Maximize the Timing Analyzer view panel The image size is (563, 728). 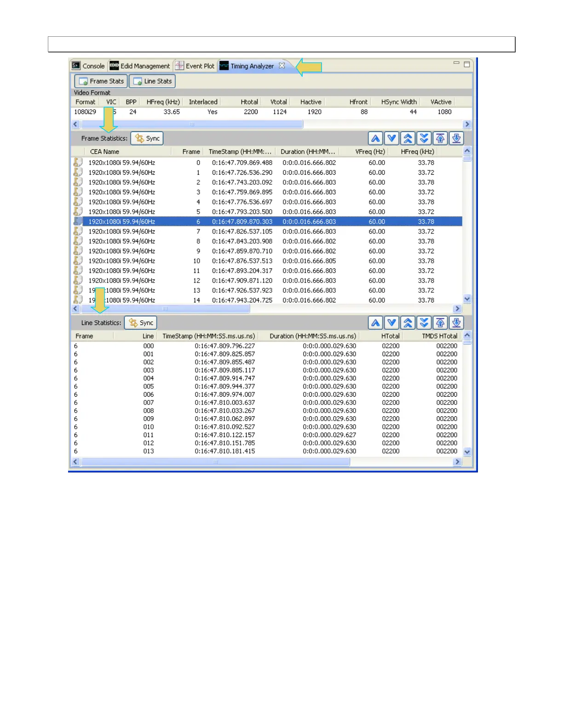click(x=467, y=64)
